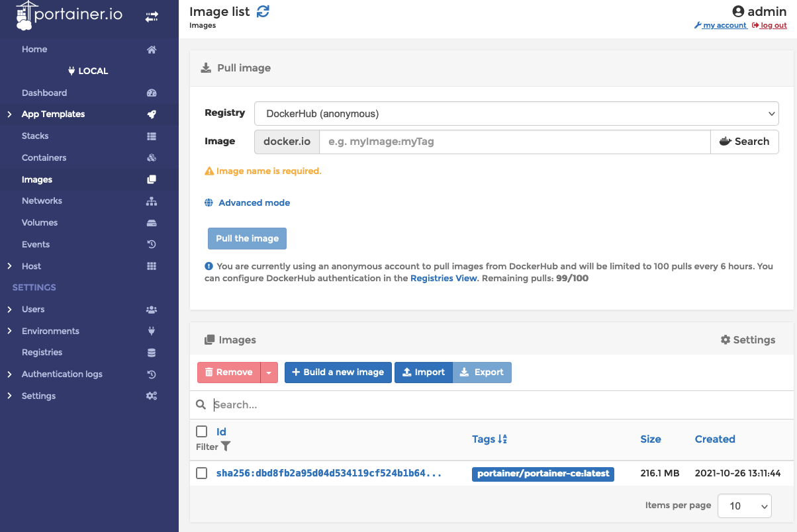Open Home in the sidebar

[x=34, y=50]
